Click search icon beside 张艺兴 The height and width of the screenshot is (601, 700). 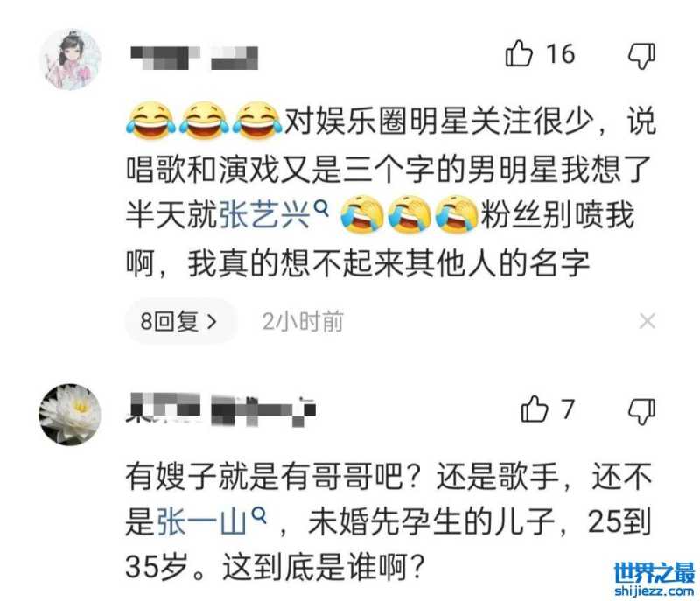pyautogui.click(x=321, y=208)
